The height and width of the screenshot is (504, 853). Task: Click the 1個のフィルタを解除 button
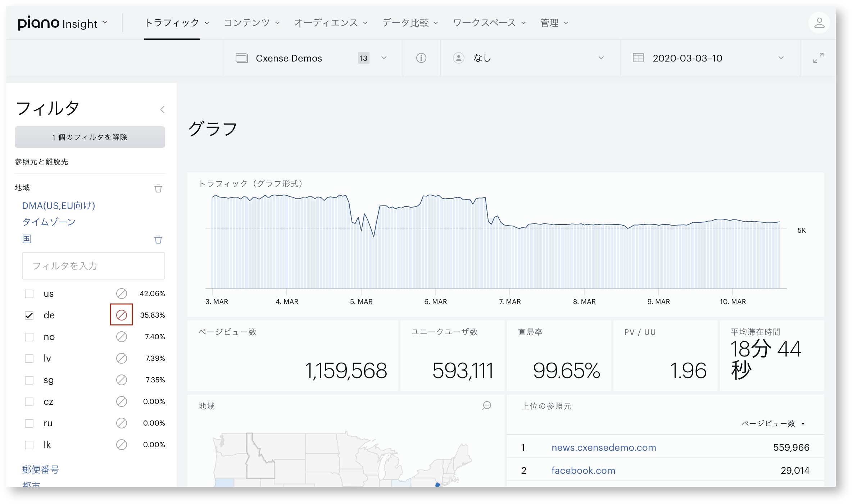(x=90, y=137)
